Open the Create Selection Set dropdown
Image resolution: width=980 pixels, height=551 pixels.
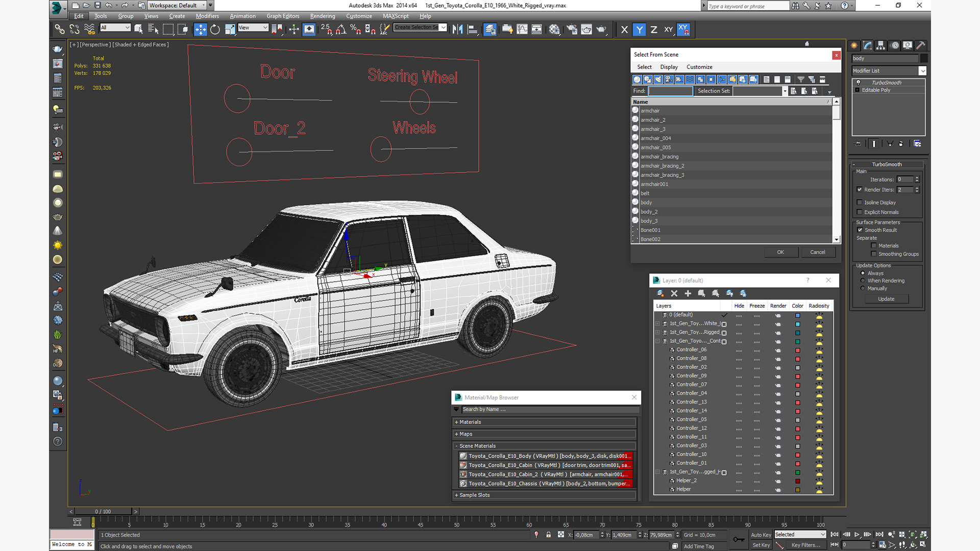[x=420, y=28]
